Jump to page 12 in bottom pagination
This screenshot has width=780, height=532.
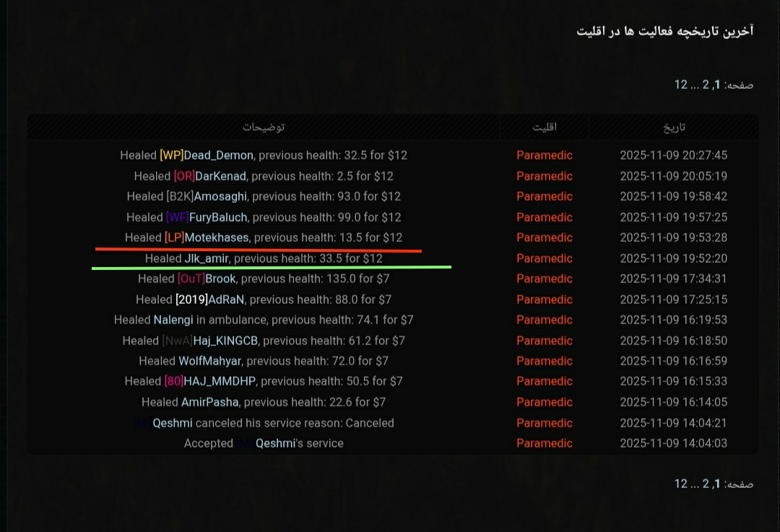tap(680, 484)
